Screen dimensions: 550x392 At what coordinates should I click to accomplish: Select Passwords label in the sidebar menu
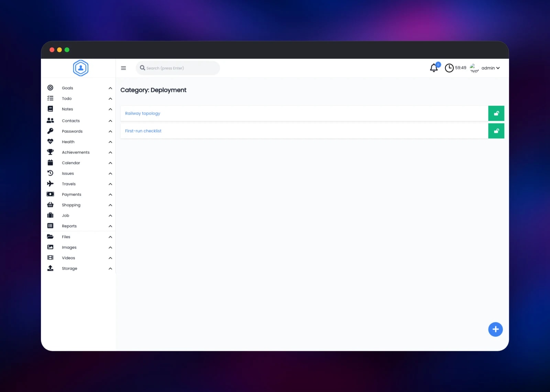click(x=72, y=131)
